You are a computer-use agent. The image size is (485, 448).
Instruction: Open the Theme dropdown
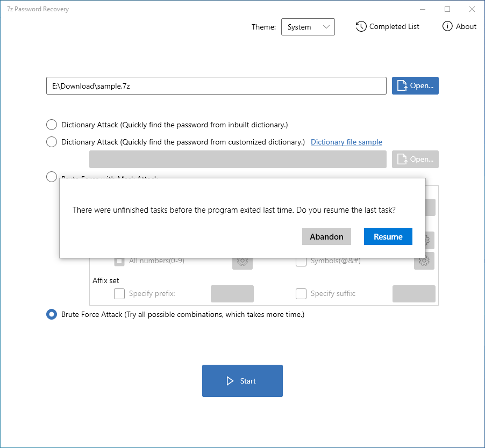click(x=308, y=27)
